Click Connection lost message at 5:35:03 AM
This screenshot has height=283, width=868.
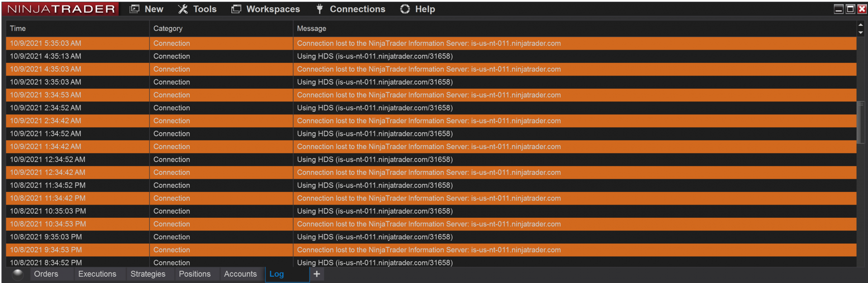click(429, 43)
